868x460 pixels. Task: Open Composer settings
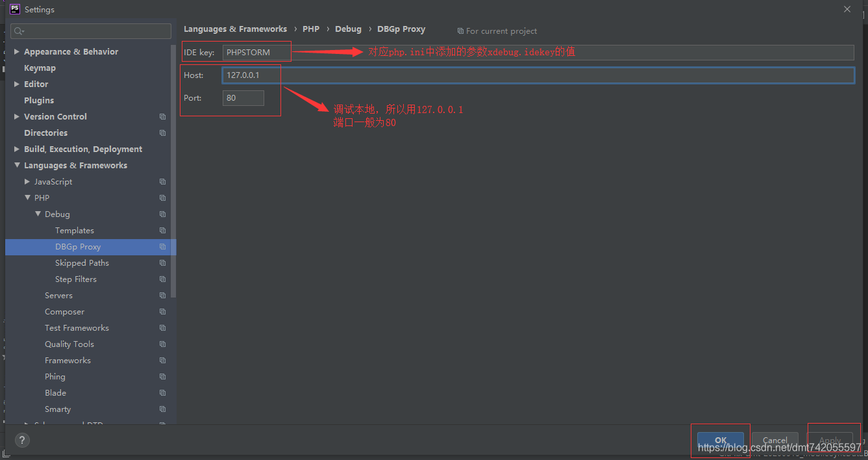pos(64,311)
